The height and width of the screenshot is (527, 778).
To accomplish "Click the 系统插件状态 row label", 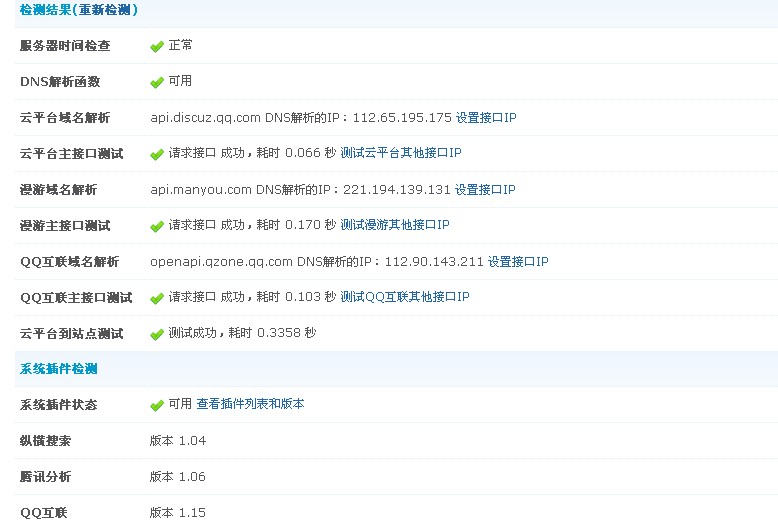I will coord(59,405).
